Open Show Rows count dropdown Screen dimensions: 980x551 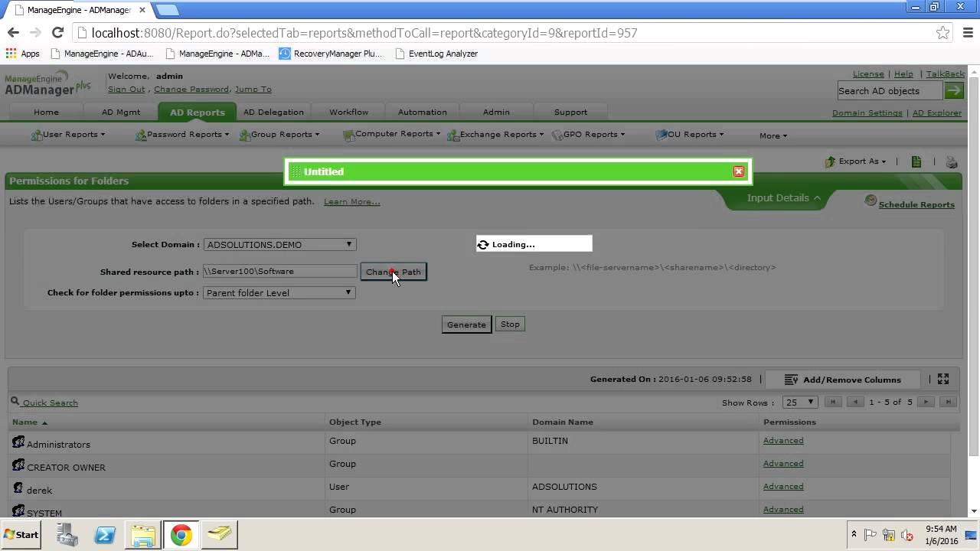coord(801,402)
